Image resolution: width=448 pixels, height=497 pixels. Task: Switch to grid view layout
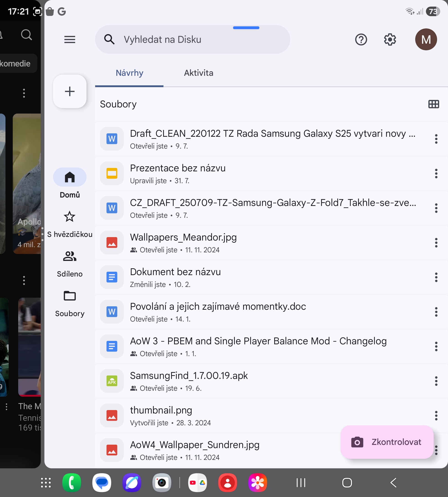click(x=433, y=104)
